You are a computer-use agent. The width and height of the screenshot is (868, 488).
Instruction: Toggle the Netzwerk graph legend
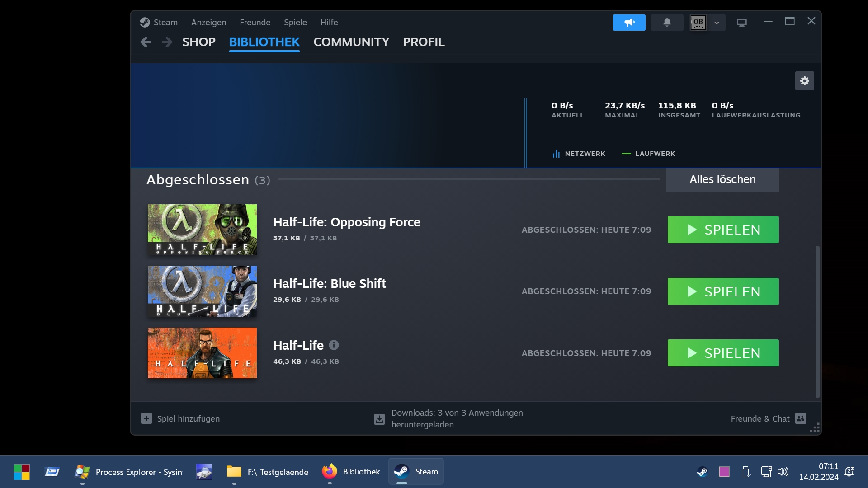[579, 154]
